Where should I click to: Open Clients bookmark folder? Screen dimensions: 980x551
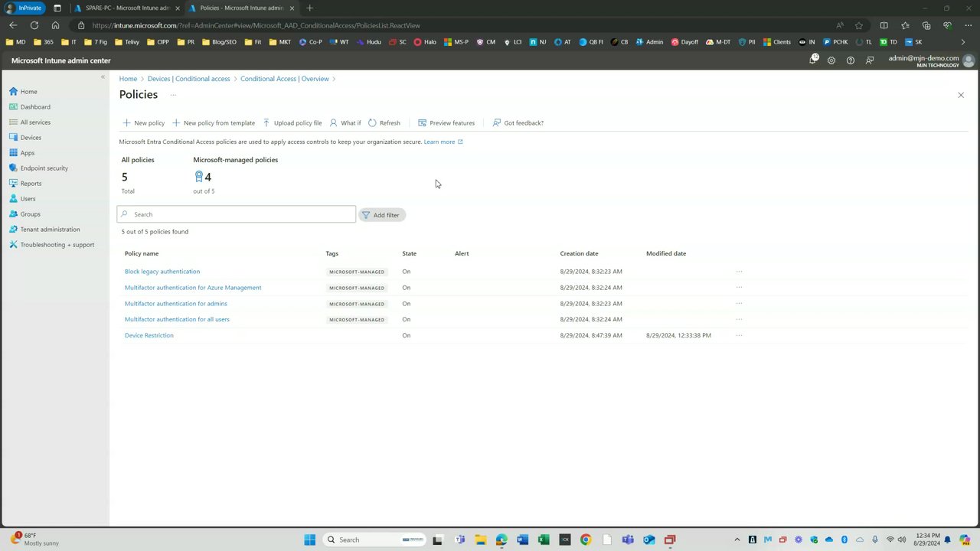[777, 42]
